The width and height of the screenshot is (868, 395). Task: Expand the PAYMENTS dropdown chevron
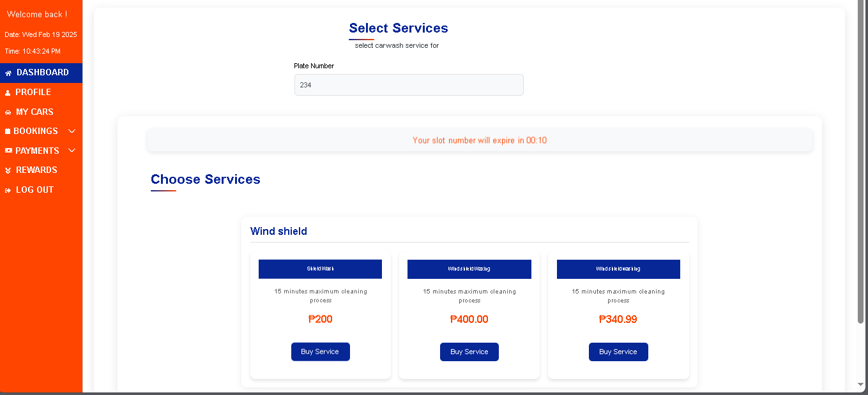72,151
